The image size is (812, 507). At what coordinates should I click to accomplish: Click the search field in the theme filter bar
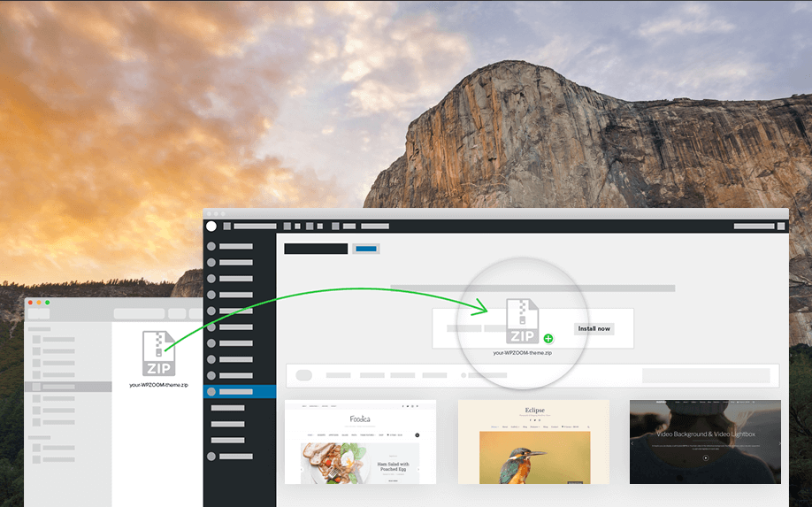704,375
